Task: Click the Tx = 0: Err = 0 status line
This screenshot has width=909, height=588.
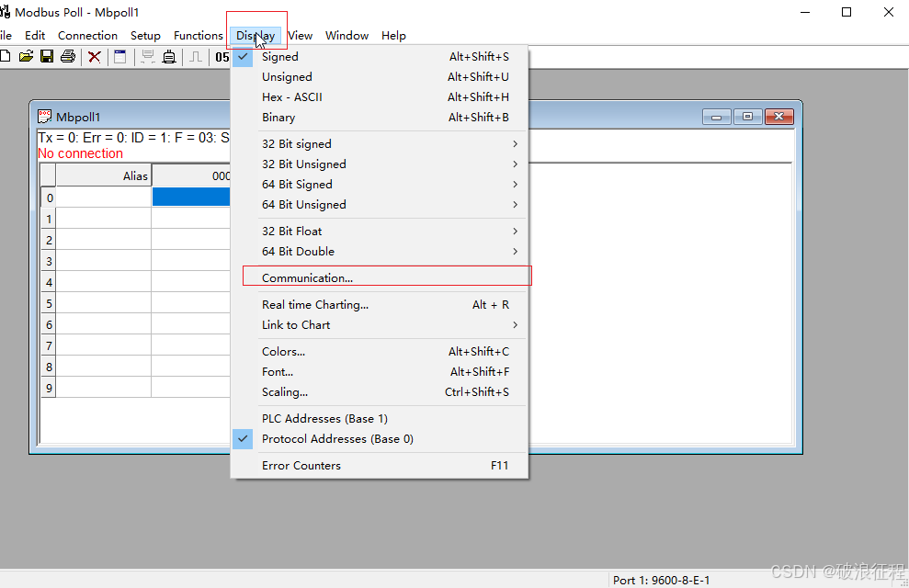Action: 134,138
